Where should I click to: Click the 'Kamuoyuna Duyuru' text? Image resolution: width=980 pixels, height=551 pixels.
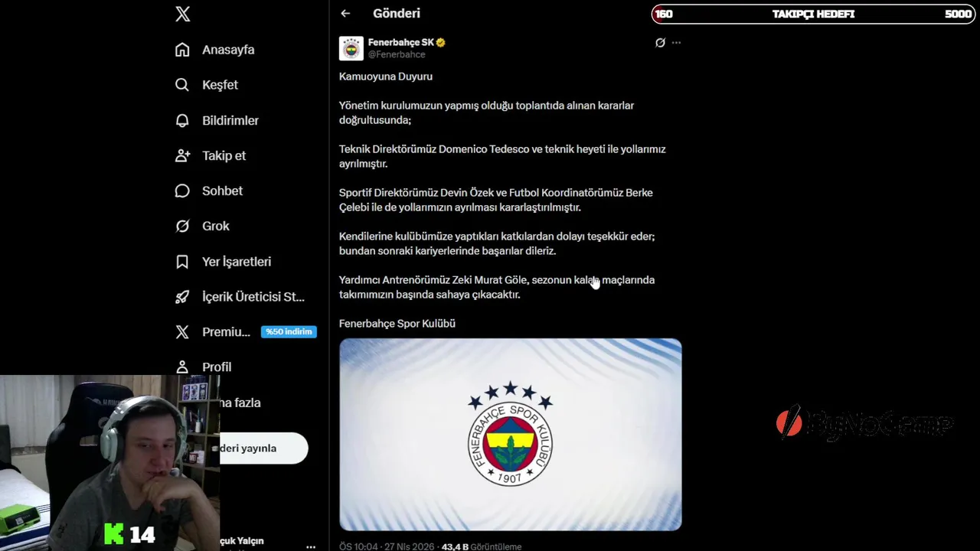point(386,77)
